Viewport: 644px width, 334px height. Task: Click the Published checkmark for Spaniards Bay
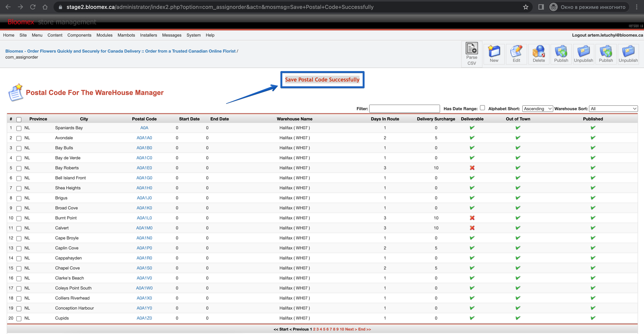593,128
